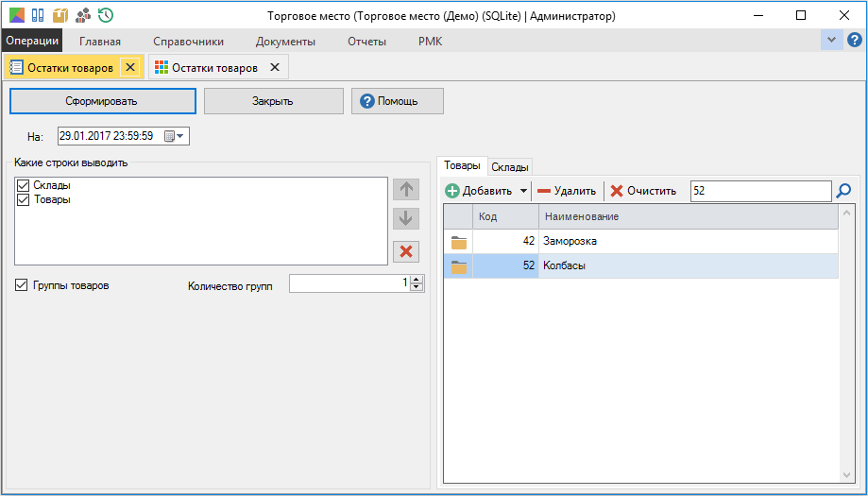Remove selected row with red X button
Screen dimensions: 868x496
406,251
